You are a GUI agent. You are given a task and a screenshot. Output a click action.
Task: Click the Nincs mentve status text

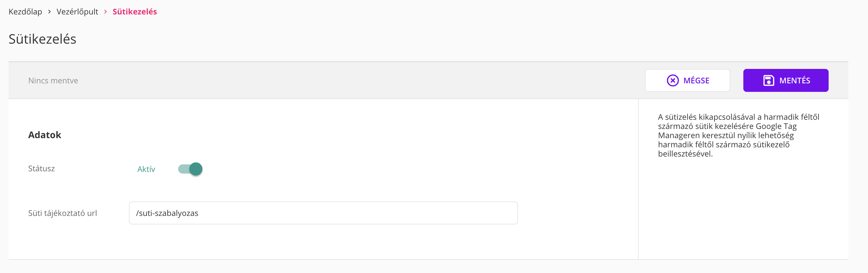click(x=53, y=80)
